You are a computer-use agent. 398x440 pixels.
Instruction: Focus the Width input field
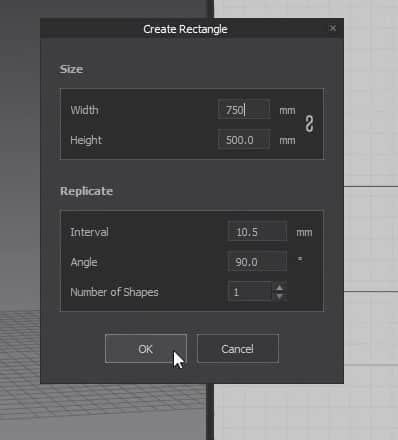(x=244, y=109)
